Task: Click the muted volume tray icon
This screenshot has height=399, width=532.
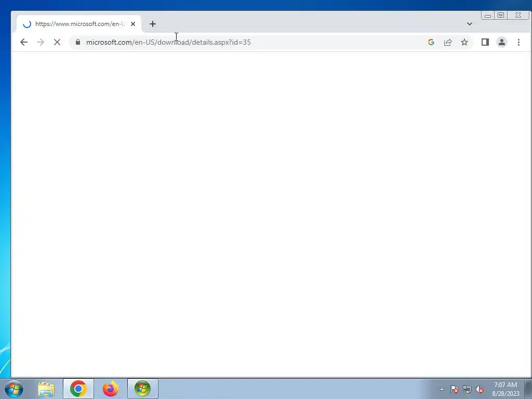Action: tap(480, 389)
